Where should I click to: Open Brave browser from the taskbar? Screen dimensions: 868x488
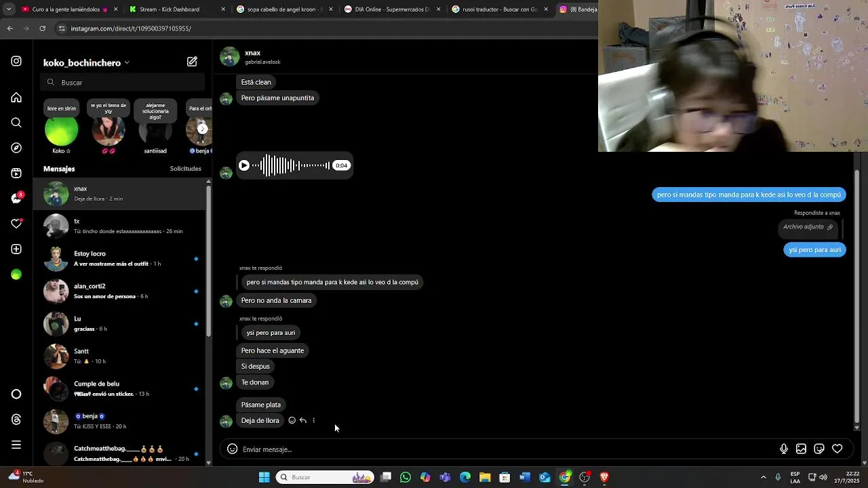coord(604,477)
